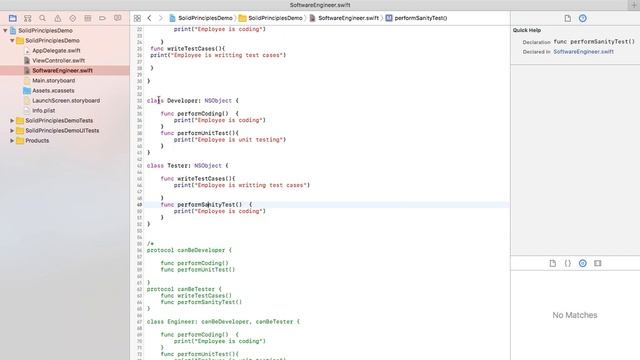Expand the SolidPrinciplesDemoTests folder

pyautogui.click(x=12, y=120)
